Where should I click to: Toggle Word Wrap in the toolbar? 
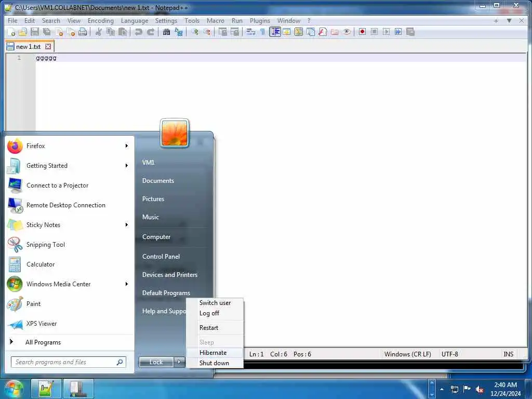click(251, 32)
